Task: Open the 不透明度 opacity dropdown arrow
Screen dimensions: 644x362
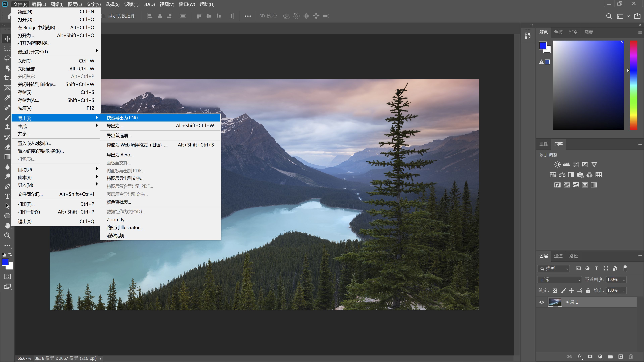Action: [624, 280]
